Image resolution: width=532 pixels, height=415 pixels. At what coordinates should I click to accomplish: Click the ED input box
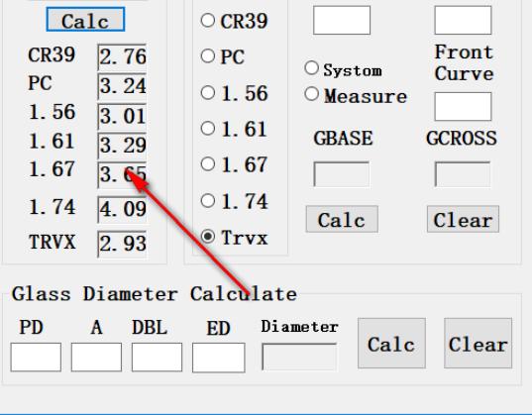tap(219, 358)
